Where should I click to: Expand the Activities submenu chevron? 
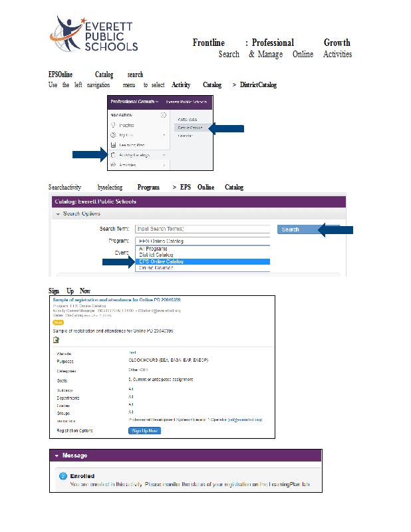tap(164, 165)
